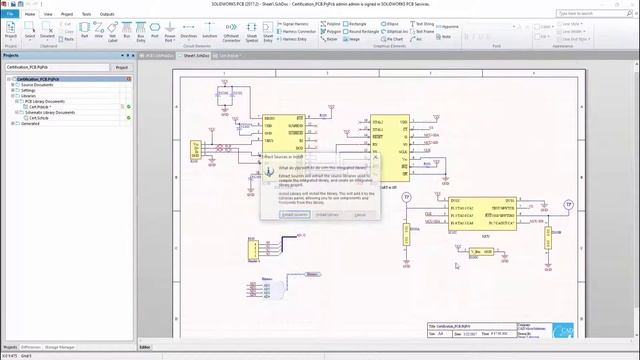Click Paste in the Clipboard group
Image resolution: width=640 pixels, height=360 pixels.
click(x=67, y=39)
